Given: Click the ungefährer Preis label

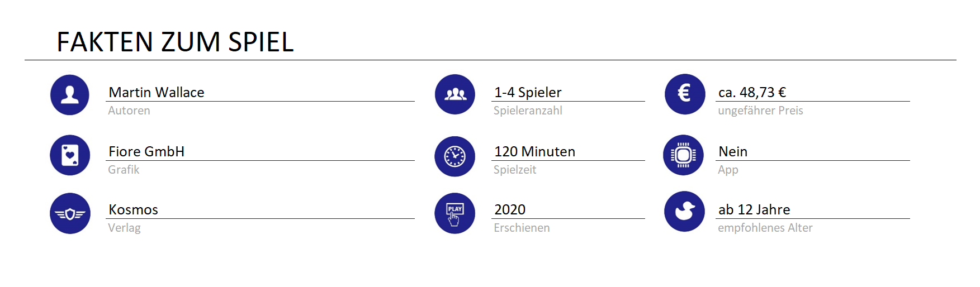Looking at the screenshot, I should (x=760, y=111).
